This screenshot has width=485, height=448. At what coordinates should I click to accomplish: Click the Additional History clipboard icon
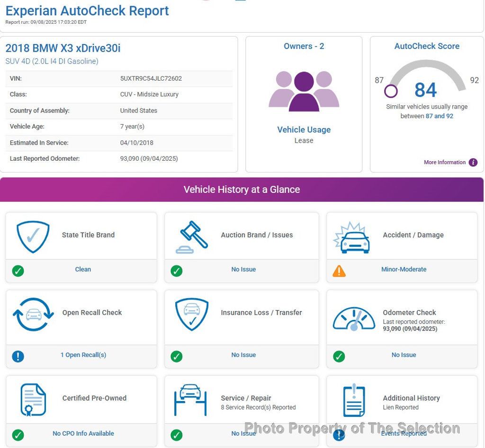(354, 400)
